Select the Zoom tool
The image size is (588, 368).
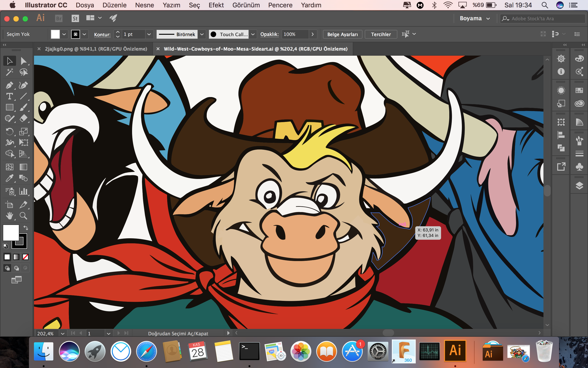24,216
